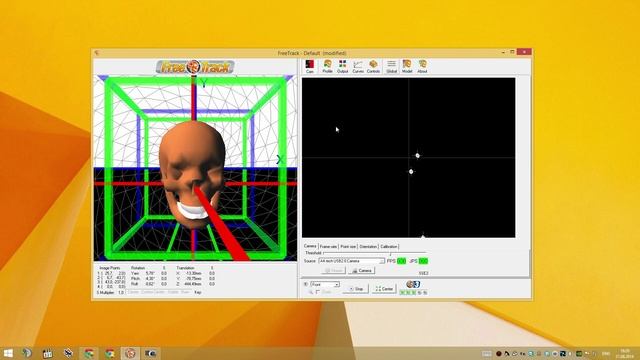Viewport: 640px width, 360px height.
Task: Click the head and shield output icon
Action: coord(413,284)
